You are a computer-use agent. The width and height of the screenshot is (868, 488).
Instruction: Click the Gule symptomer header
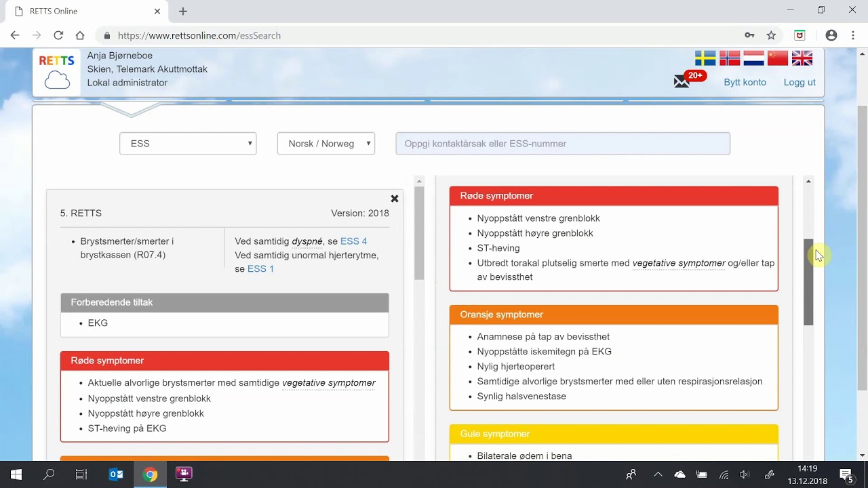tap(614, 434)
